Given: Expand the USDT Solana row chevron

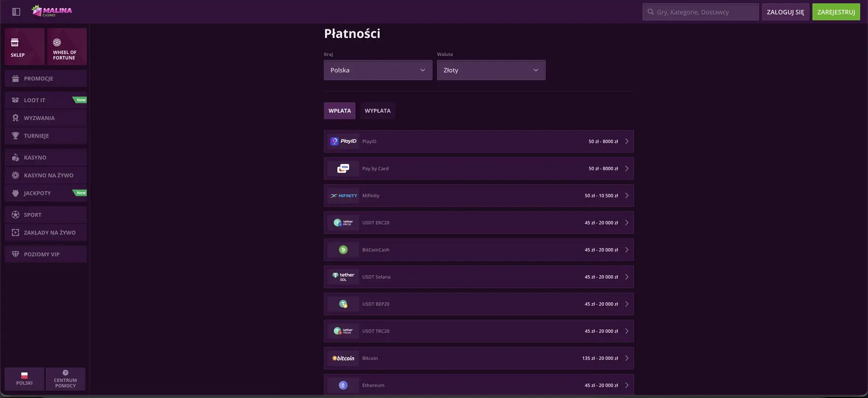Looking at the screenshot, I should point(627,277).
